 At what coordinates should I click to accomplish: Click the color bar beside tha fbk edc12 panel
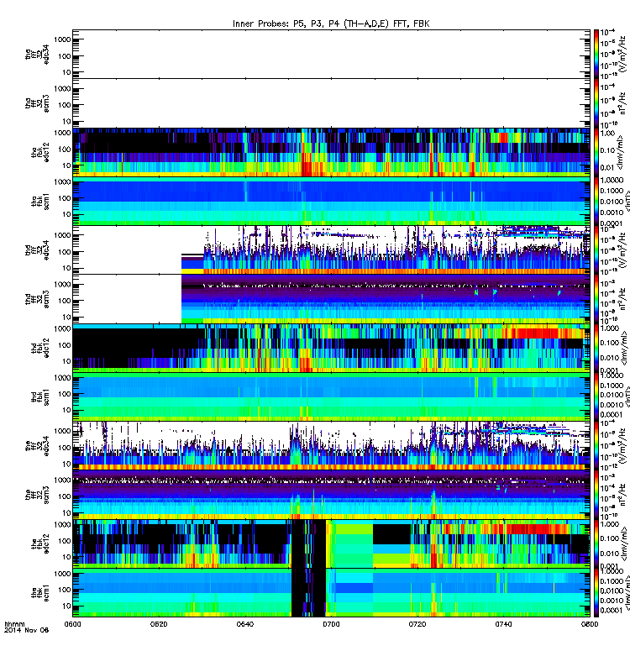(596, 152)
